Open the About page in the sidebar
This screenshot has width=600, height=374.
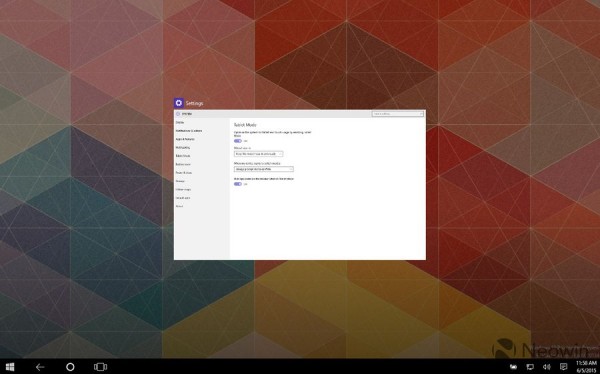(179, 207)
